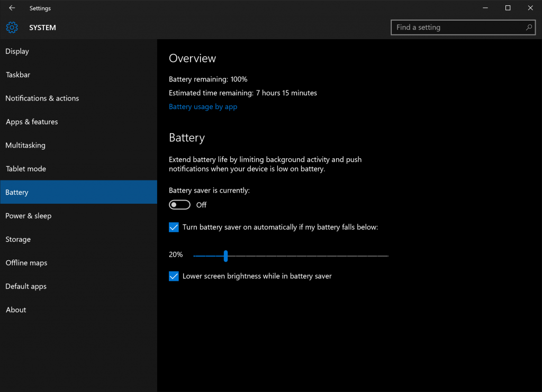Disable lower screen brightness in battery saver
The height and width of the screenshot is (392, 542).
point(174,276)
